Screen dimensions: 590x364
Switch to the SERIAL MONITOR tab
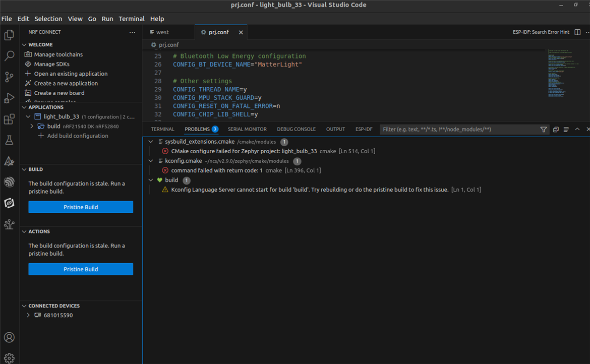coord(247,130)
